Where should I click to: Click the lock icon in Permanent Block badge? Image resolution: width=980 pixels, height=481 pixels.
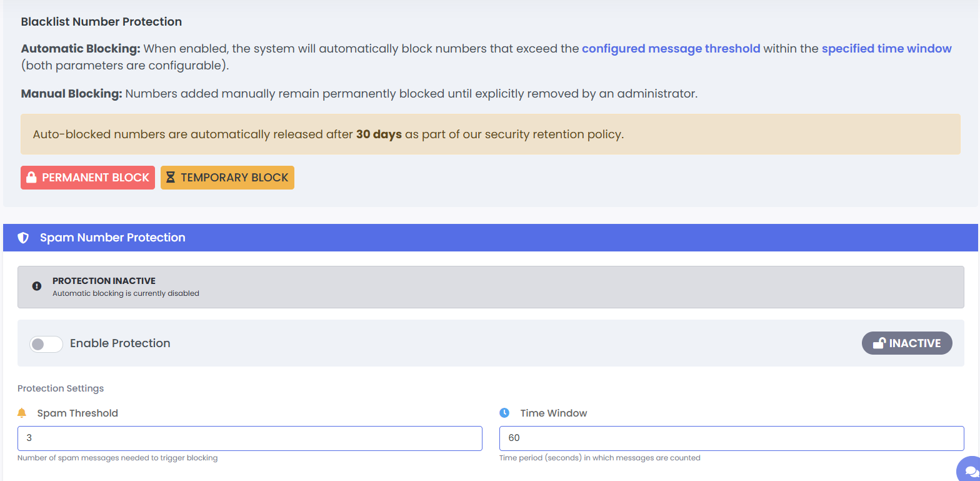click(x=31, y=178)
